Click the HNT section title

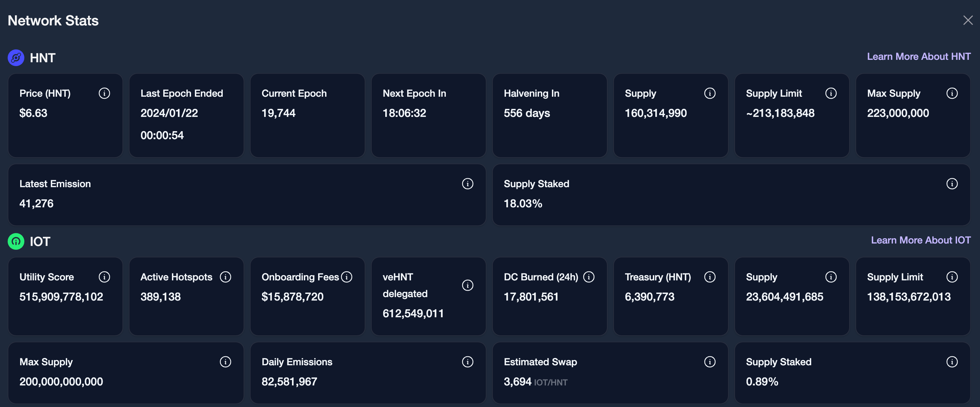pos(42,58)
